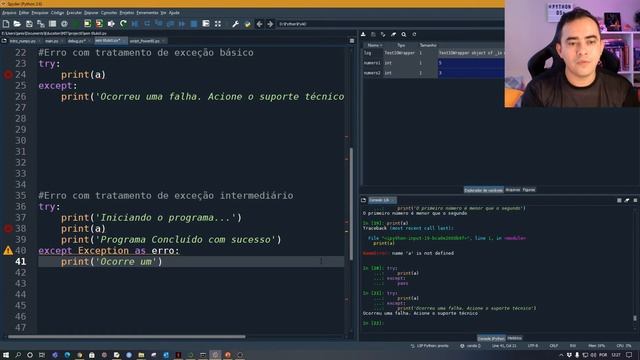Click the editor horizontal scrollbar
Screen dimensions: 640x360
click(x=127, y=337)
